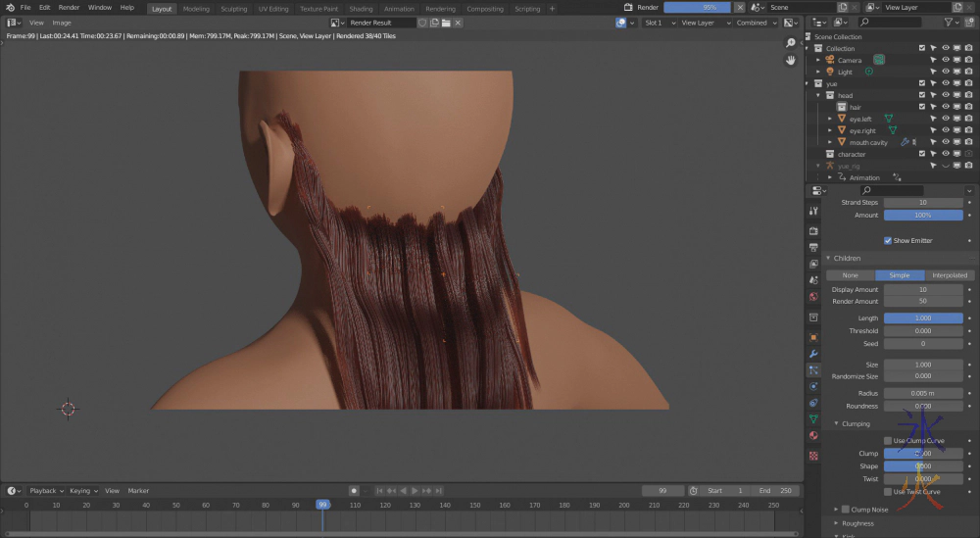
Task: Click the Render properties tab icon
Action: (x=813, y=230)
